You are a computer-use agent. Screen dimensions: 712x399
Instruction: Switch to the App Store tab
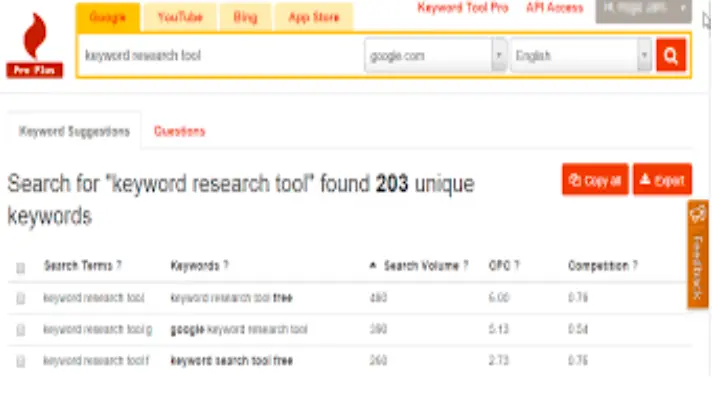314,17
